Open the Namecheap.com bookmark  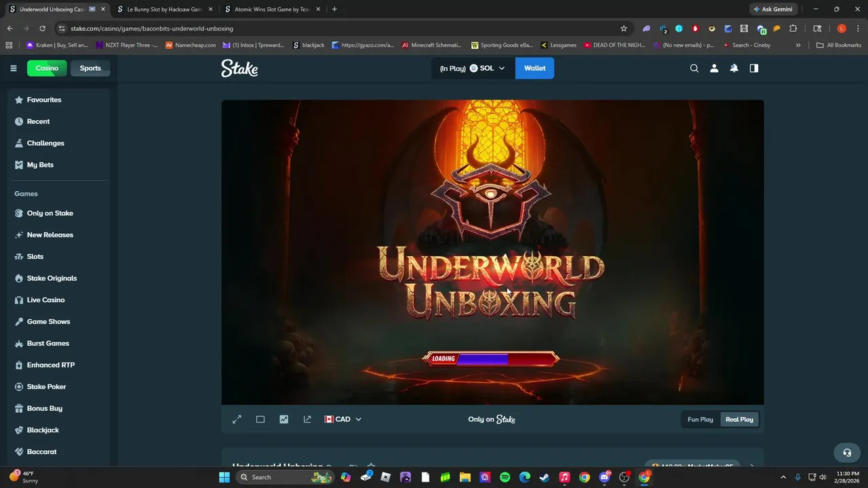pyautogui.click(x=191, y=45)
